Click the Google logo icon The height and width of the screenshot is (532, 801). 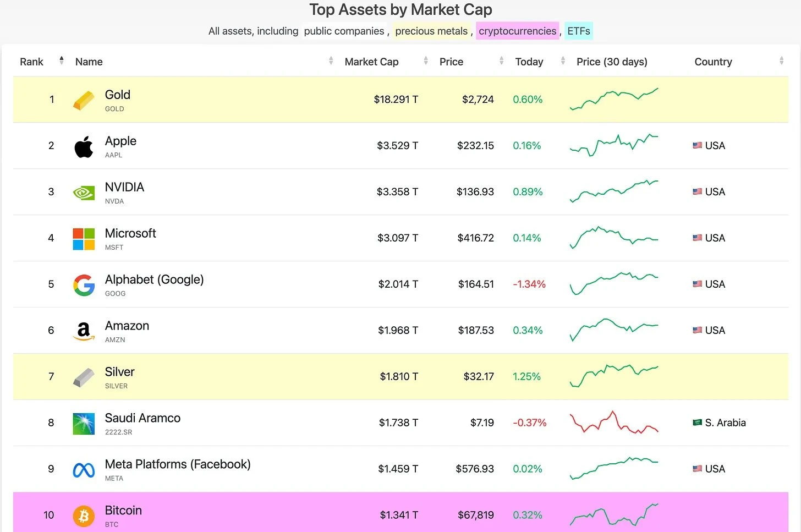point(84,285)
